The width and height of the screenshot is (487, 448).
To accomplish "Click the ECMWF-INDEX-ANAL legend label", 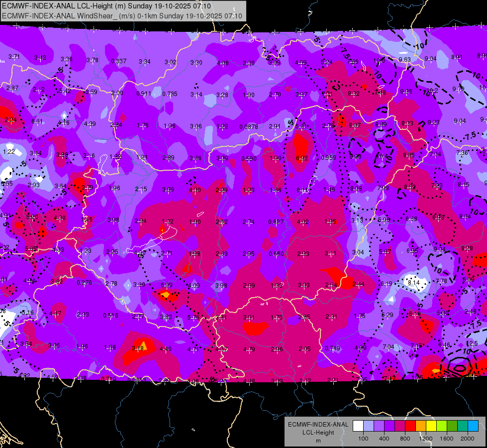I will point(318,425).
